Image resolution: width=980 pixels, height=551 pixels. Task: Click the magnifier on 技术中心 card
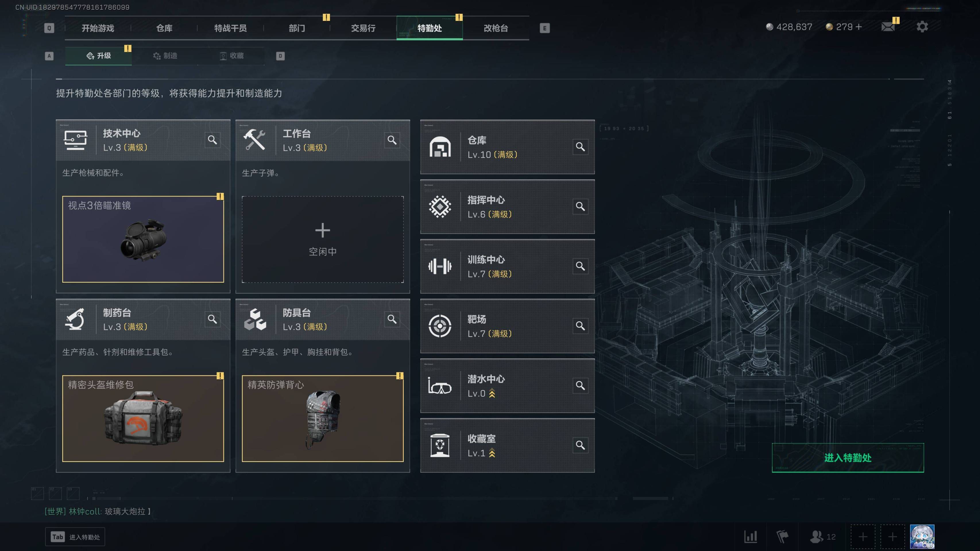pyautogui.click(x=212, y=140)
